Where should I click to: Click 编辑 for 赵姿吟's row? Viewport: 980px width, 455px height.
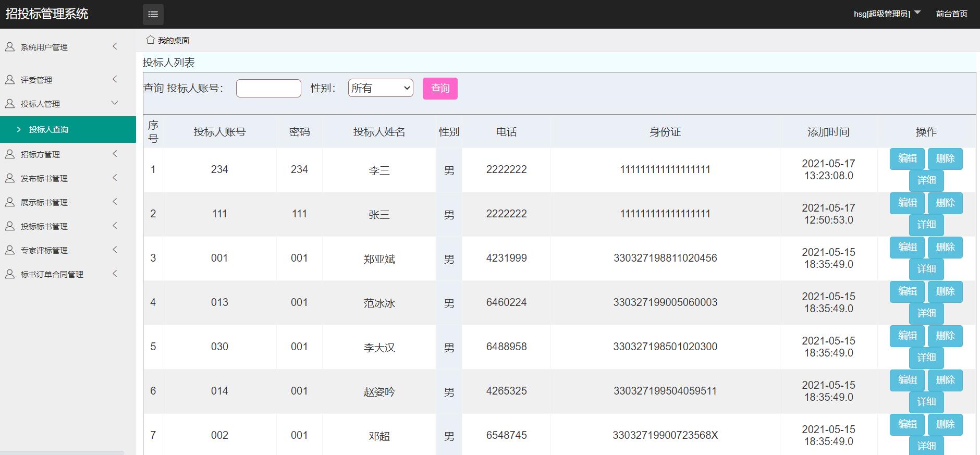907,380
